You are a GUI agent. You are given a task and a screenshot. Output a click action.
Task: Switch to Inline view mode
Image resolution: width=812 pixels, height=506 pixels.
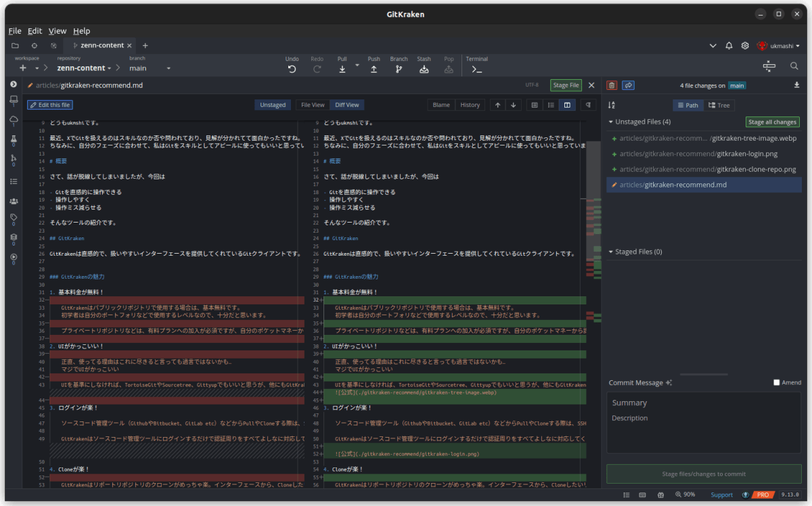click(551, 105)
